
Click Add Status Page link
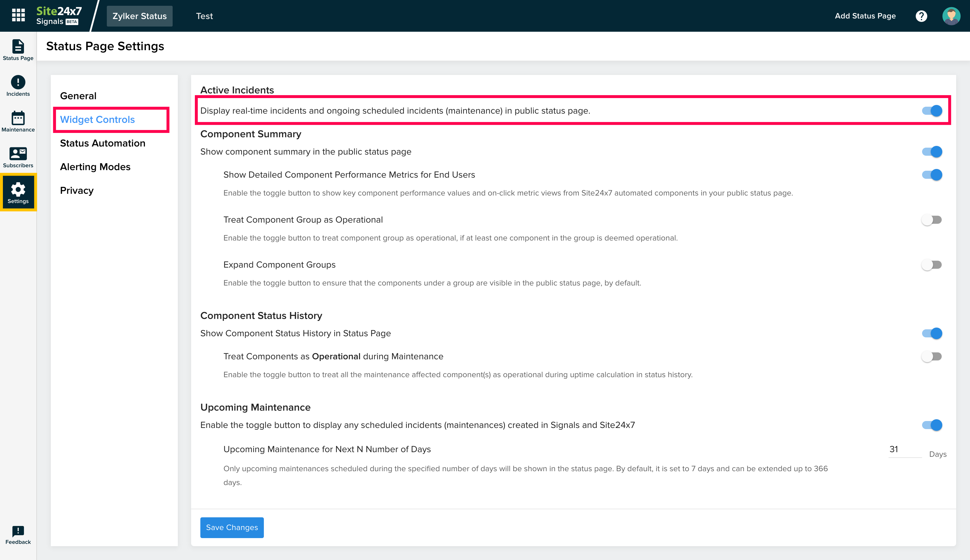(865, 16)
